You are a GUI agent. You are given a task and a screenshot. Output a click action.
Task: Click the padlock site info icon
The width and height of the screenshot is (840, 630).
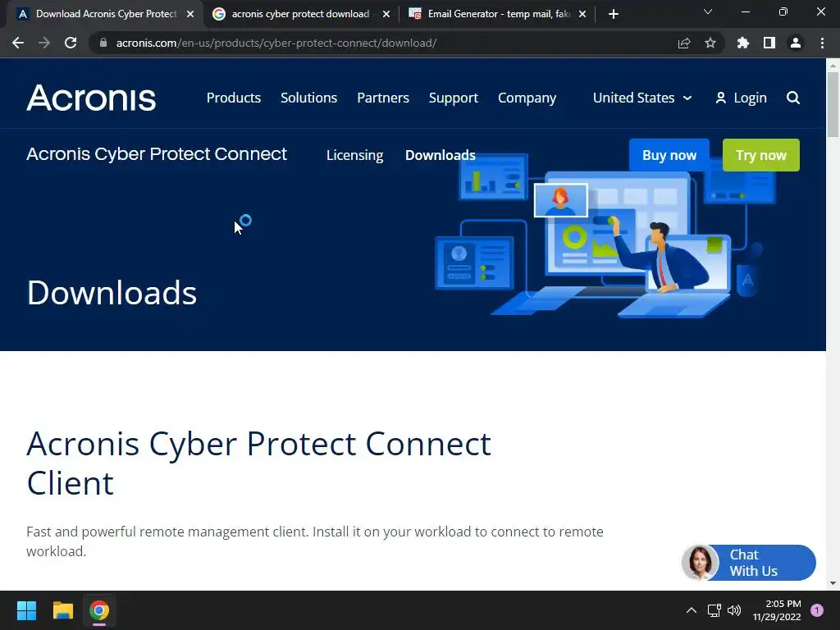tap(103, 43)
